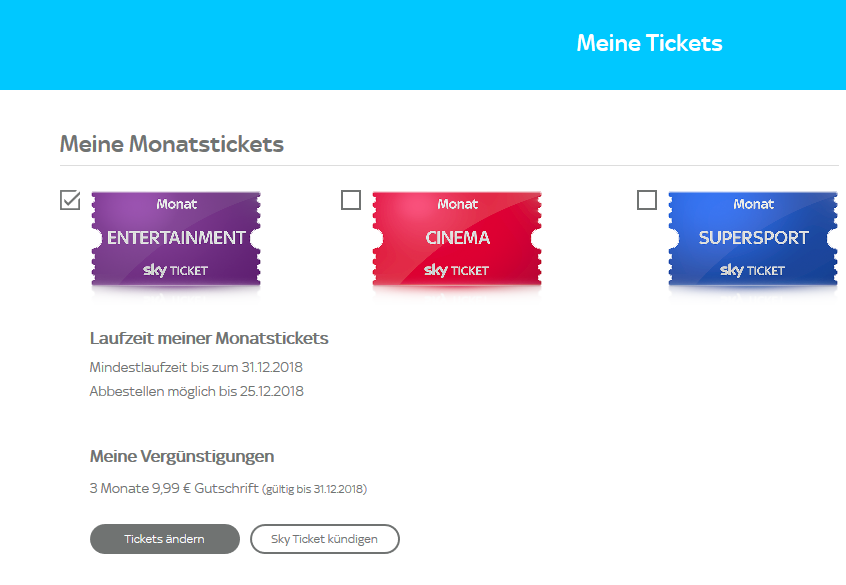
Task: Click Monat label on Cinema ticket
Action: (x=458, y=204)
